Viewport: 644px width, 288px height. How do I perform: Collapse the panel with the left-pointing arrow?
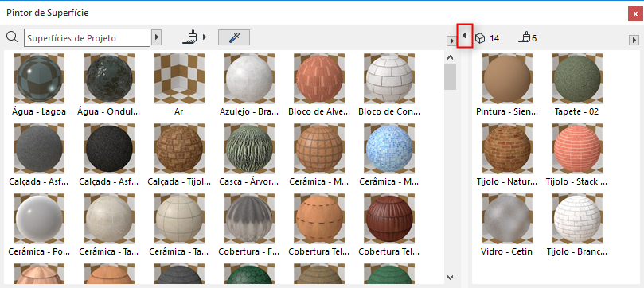[x=465, y=36]
